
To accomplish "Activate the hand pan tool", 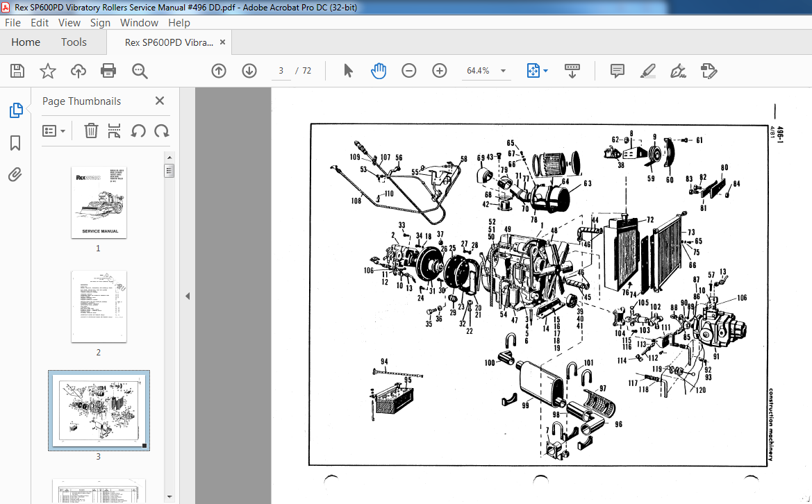I will 379,71.
